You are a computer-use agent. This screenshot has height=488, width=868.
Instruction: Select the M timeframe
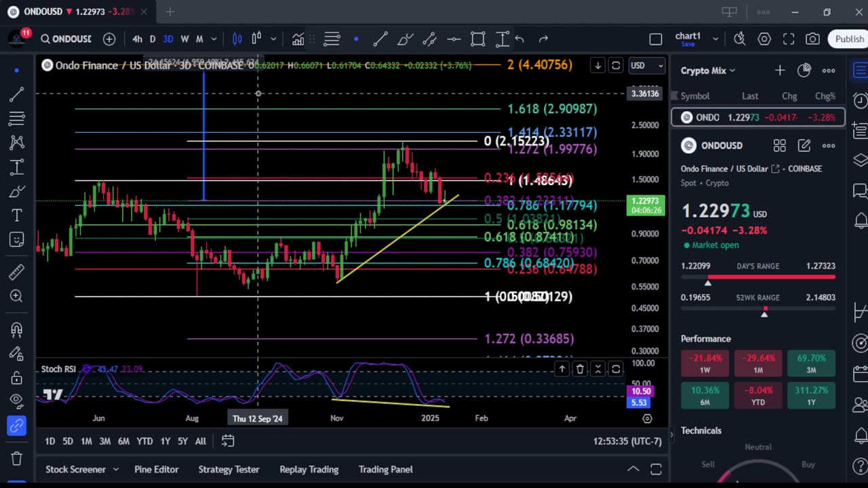199,39
